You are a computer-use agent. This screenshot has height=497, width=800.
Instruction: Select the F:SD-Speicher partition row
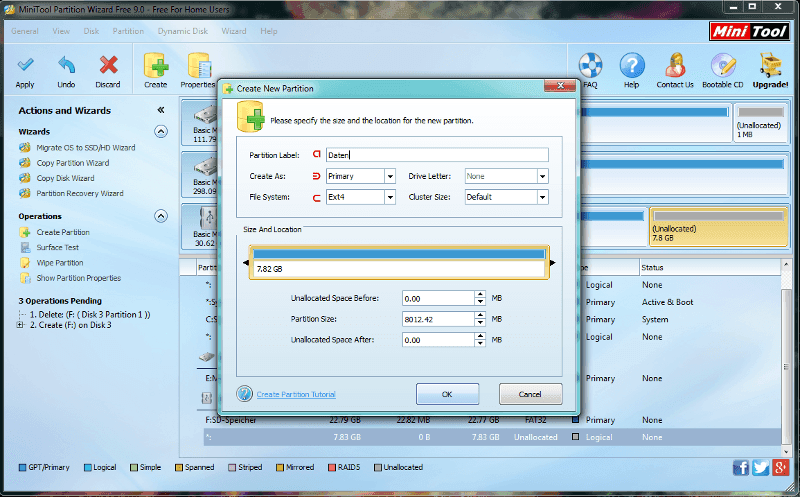(492, 420)
